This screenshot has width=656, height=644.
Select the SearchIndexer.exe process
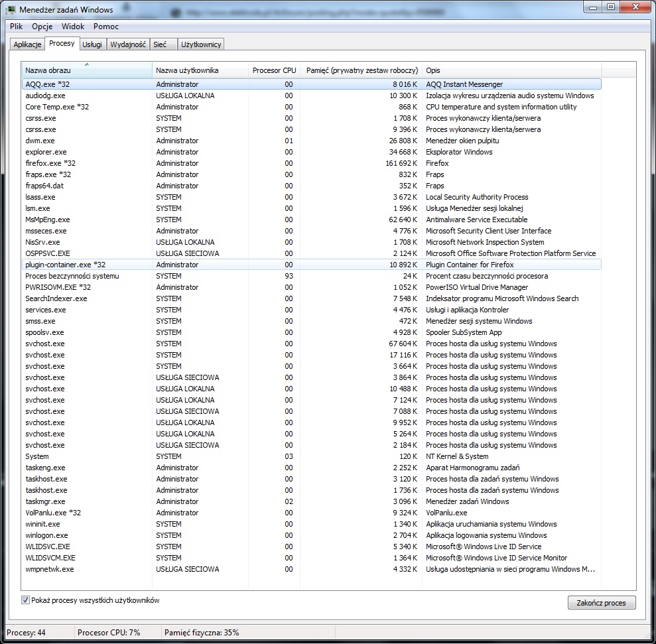(x=311, y=298)
